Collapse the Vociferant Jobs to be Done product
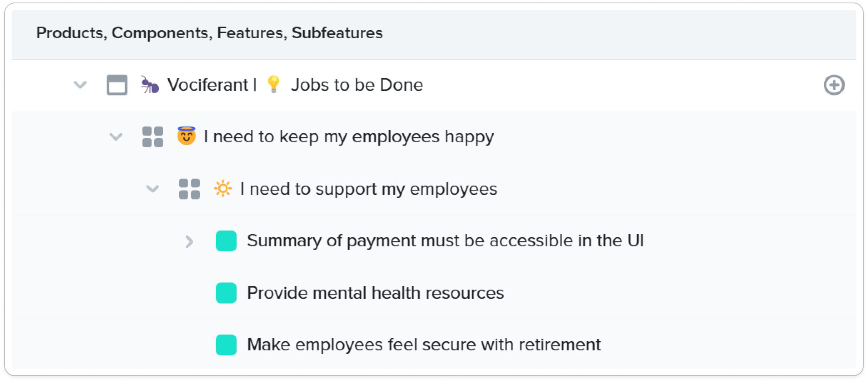Image resolution: width=868 pixels, height=382 pixels. (x=80, y=85)
